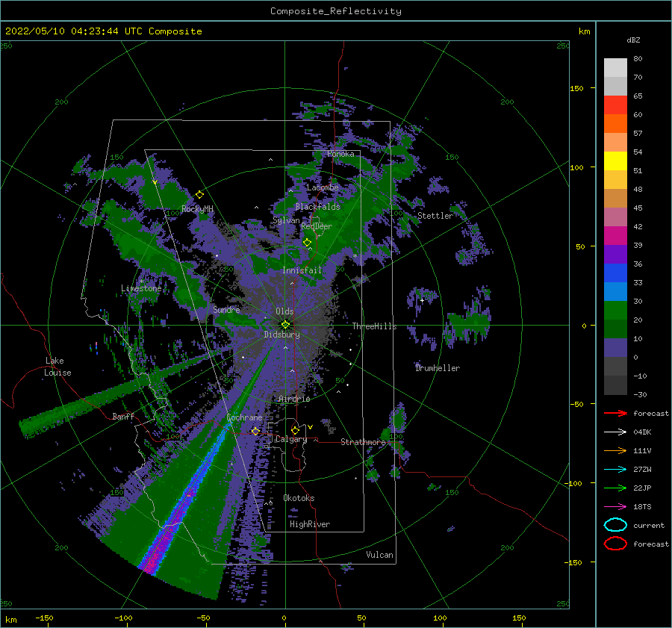Click the Sundre town label
This screenshot has height=628, width=672.
(226, 309)
